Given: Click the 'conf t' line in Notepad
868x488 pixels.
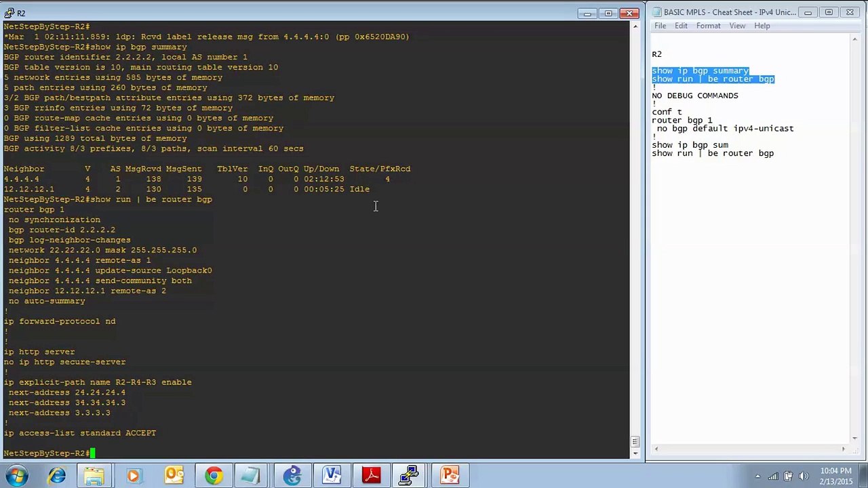Looking at the screenshot, I should click(667, 112).
